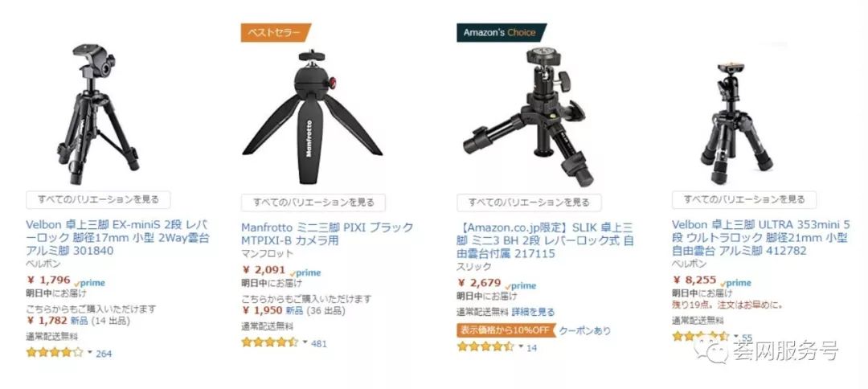The height and width of the screenshot is (389, 868).
Task: Click the prime logo next to ¥1,796
Action: click(90, 283)
